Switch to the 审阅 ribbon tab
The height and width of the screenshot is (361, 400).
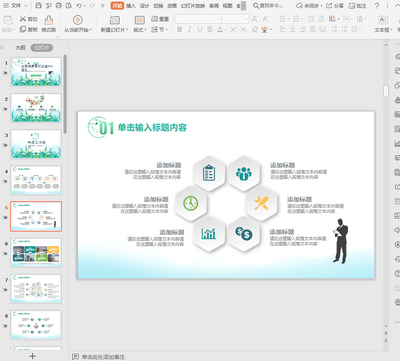tap(214, 6)
